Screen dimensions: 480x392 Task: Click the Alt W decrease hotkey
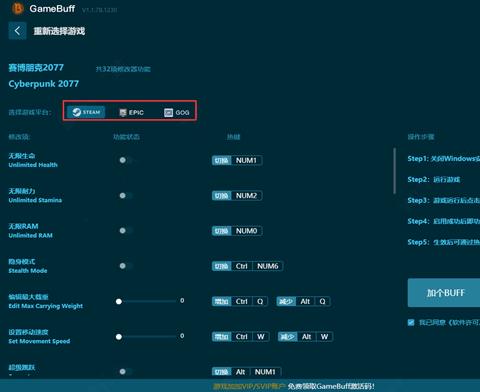pos(305,337)
